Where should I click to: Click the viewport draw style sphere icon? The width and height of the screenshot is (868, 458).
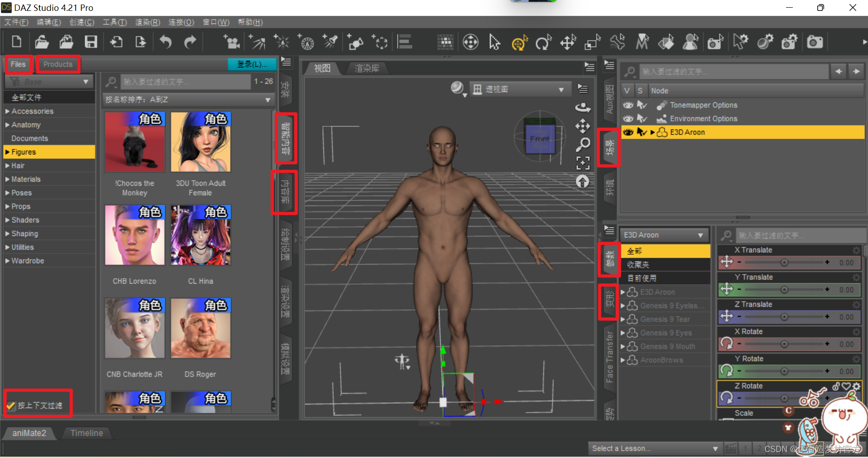pos(458,88)
